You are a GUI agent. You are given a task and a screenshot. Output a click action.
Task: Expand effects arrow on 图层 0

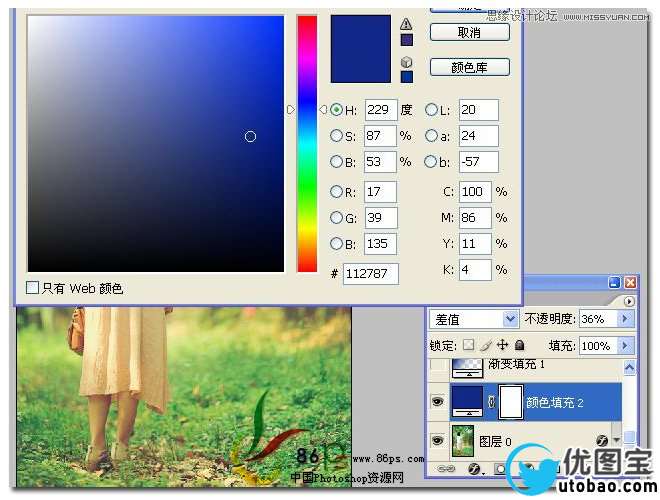pos(617,440)
